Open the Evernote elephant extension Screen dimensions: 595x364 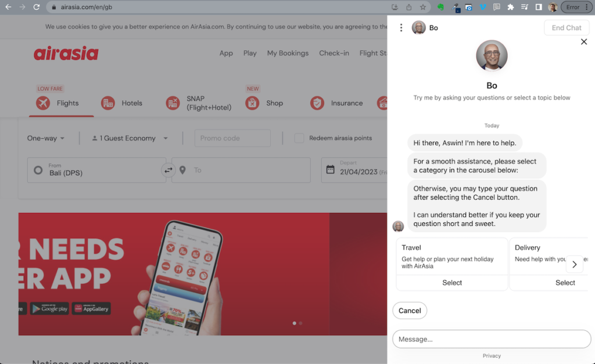point(440,7)
